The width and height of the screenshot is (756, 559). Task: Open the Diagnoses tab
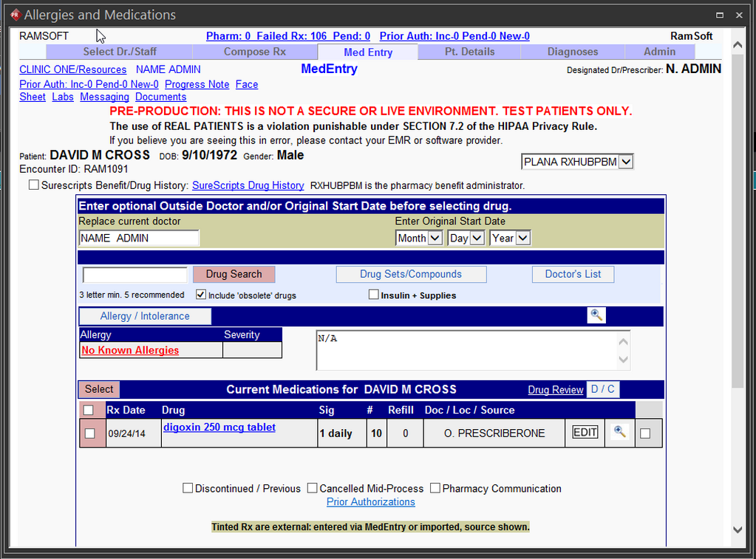pos(573,52)
